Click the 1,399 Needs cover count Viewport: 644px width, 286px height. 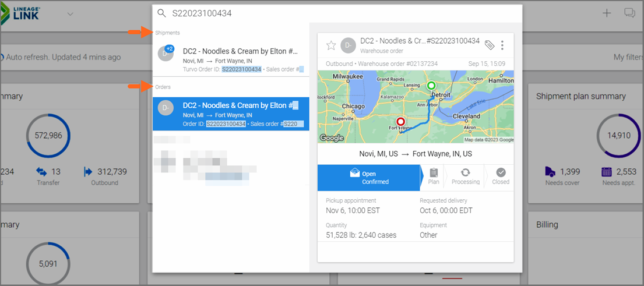click(x=571, y=171)
